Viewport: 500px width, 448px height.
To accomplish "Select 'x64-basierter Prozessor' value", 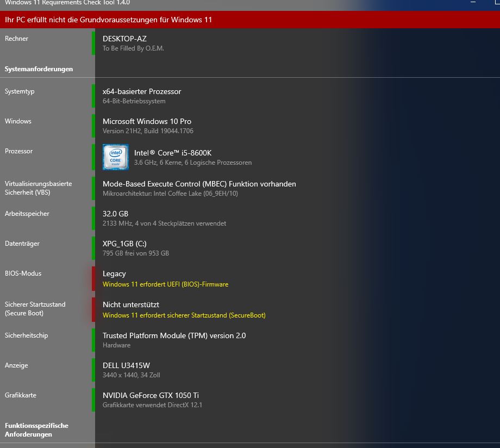I will point(142,91).
